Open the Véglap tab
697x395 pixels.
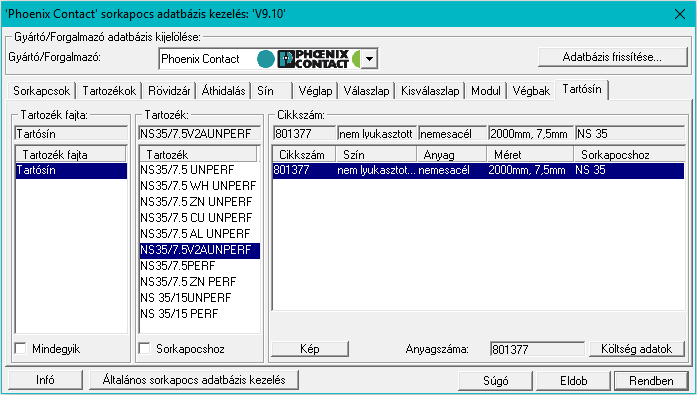click(x=315, y=91)
